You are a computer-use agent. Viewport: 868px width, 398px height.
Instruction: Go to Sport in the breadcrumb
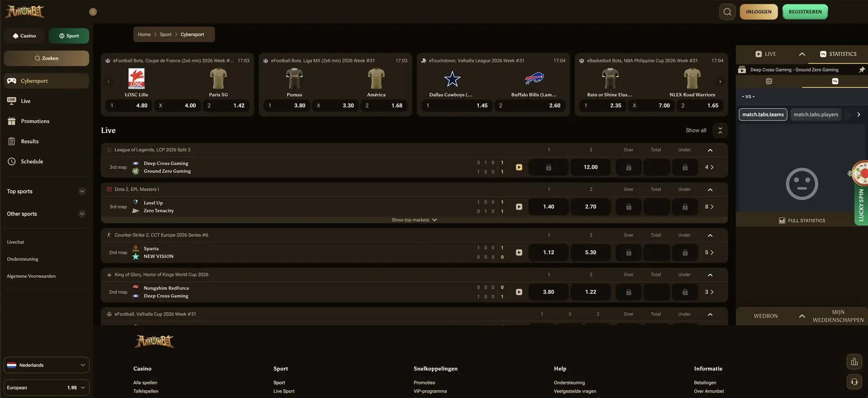pyautogui.click(x=165, y=34)
